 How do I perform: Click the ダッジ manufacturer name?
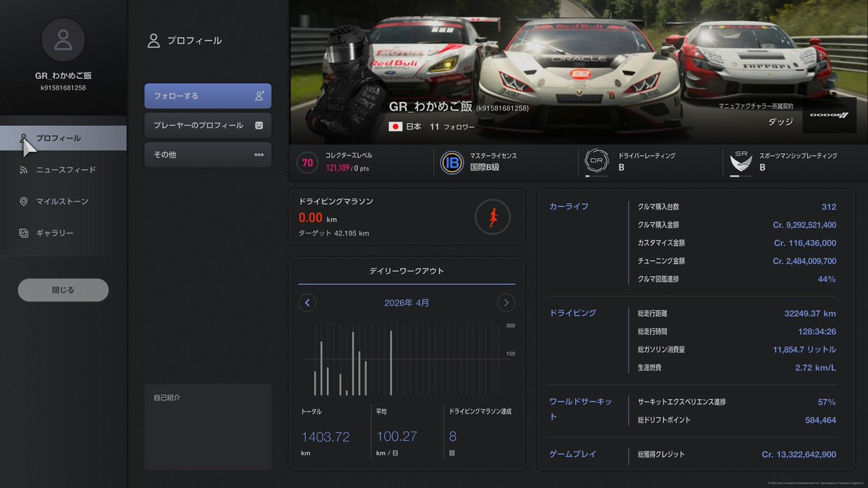[780, 121]
